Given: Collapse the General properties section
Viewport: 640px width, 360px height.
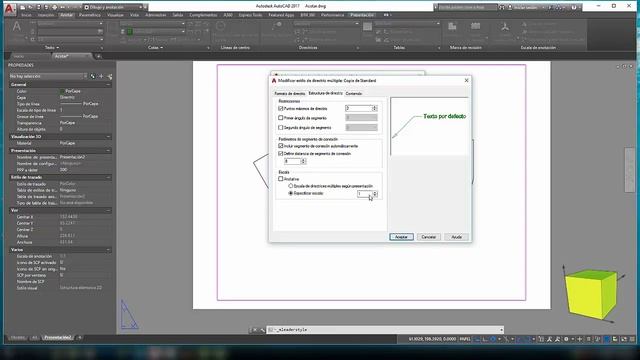Looking at the screenshot, I should tap(108, 84).
